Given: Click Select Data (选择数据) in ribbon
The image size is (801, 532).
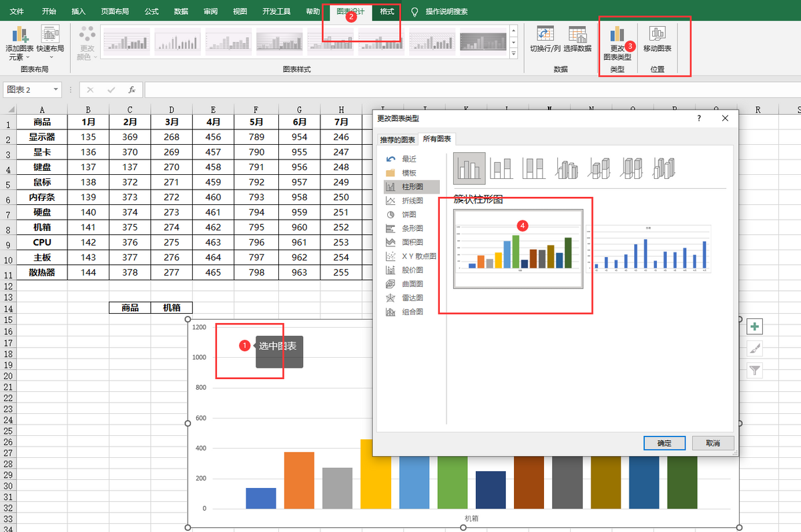Looking at the screenshot, I should pos(577,39).
